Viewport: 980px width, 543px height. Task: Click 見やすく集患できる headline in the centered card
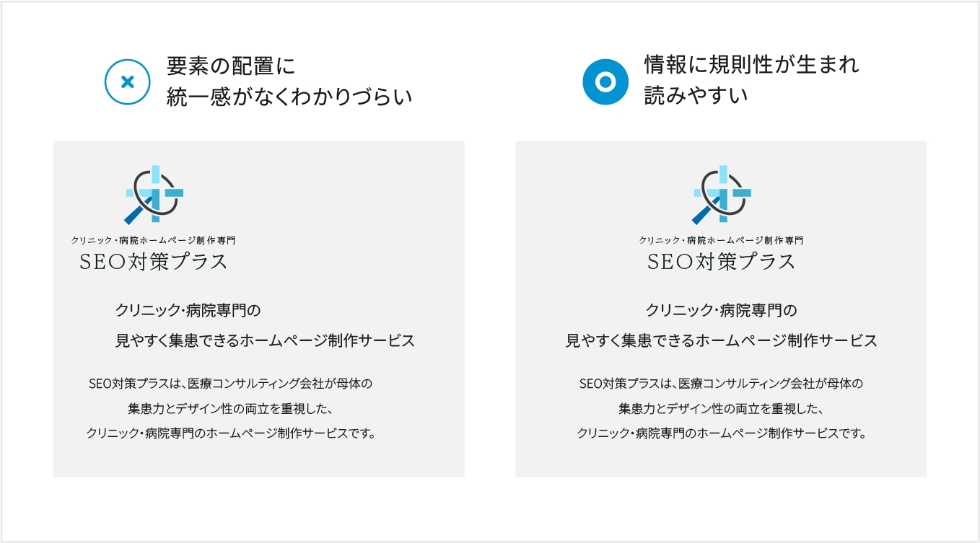coord(721,341)
